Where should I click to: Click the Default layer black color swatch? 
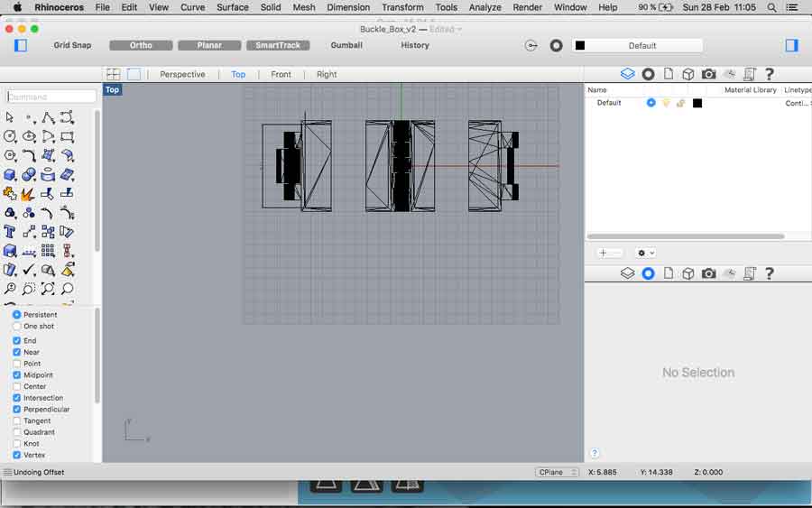(x=697, y=103)
